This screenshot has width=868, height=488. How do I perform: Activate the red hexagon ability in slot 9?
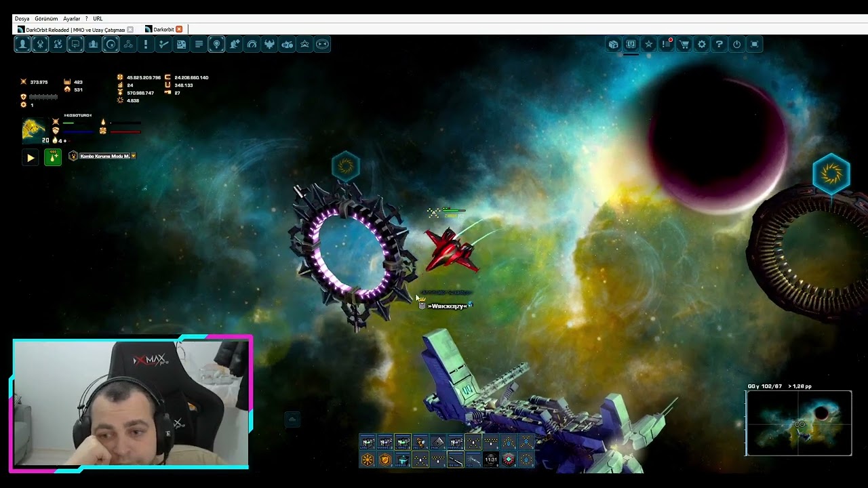coord(509,460)
